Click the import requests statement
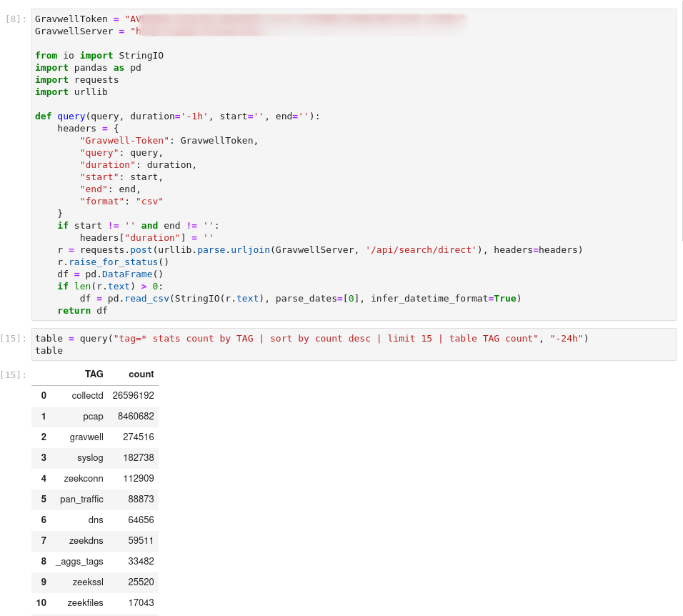 click(x=79, y=79)
